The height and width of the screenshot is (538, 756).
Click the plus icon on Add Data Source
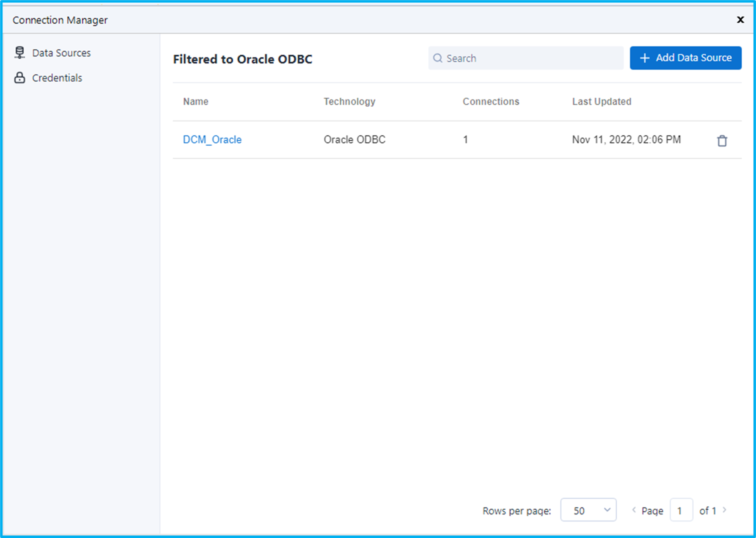pos(645,58)
